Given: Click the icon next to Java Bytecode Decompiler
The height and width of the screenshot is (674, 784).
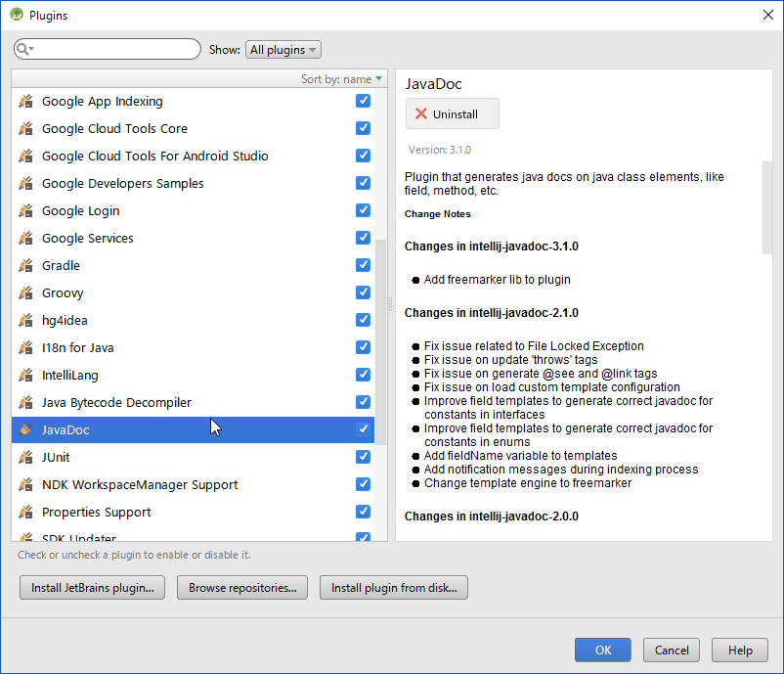Looking at the screenshot, I should point(26,402).
